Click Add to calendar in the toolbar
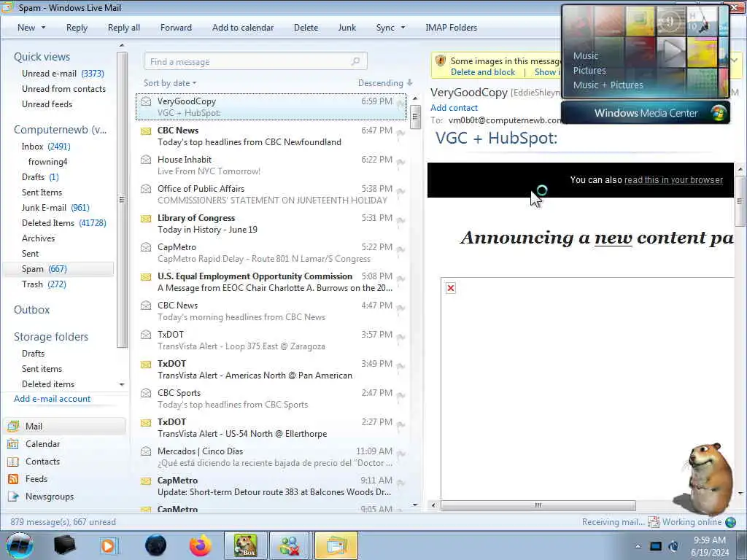The width and height of the screenshot is (747, 560). pyautogui.click(x=243, y=28)
